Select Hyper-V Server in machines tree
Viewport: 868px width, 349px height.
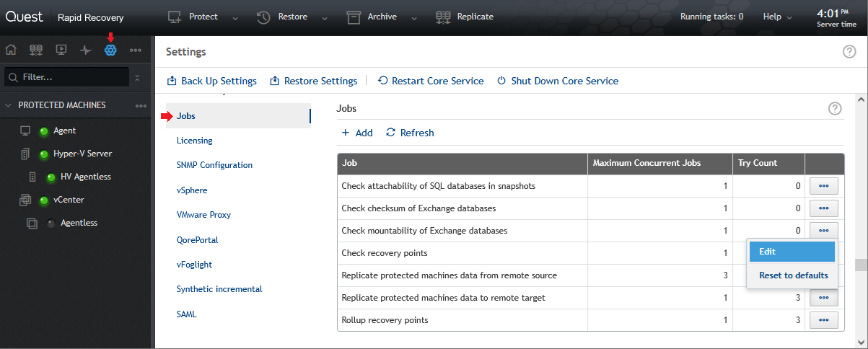click(82, 154)
